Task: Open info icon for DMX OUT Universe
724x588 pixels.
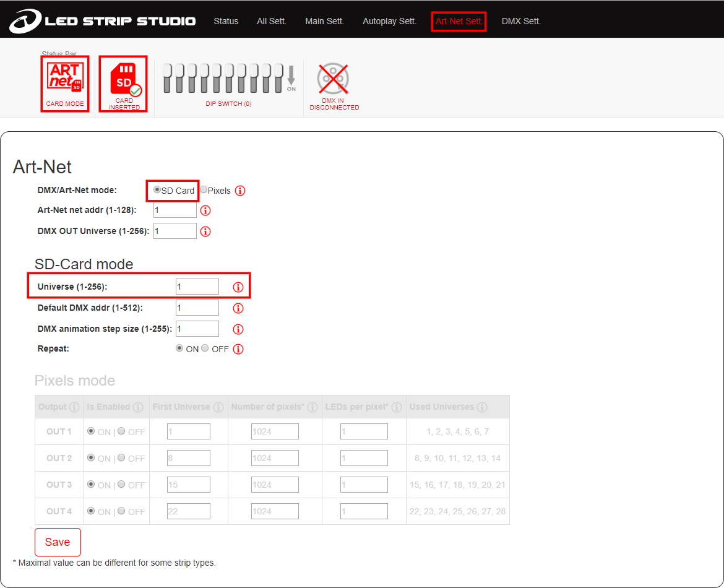Action: [x=205, y=231]
